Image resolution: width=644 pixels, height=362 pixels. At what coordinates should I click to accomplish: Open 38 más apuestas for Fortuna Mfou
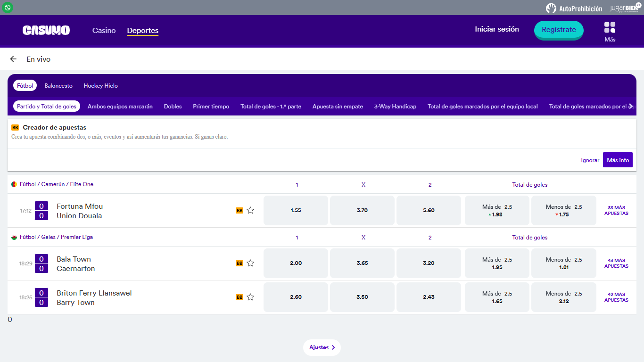click(616, 210)
